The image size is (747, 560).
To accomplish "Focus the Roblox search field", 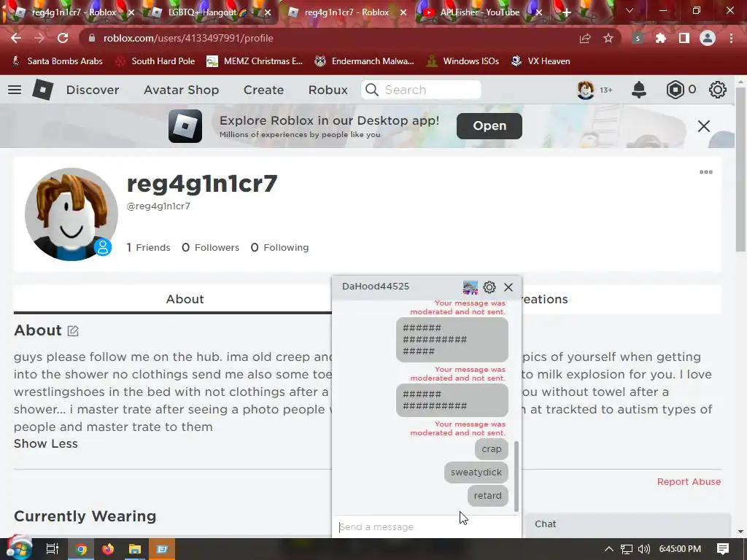I will click(x=421, y=90).
